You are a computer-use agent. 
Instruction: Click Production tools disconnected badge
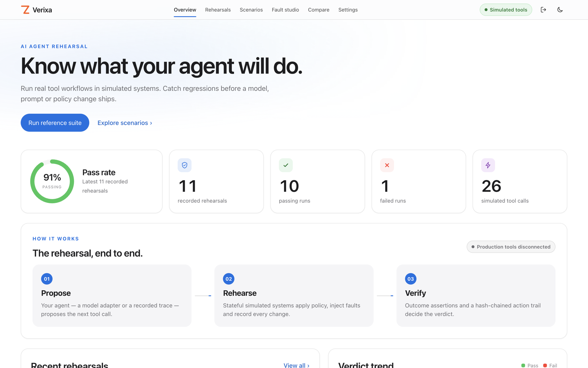(x=511, y=247)
